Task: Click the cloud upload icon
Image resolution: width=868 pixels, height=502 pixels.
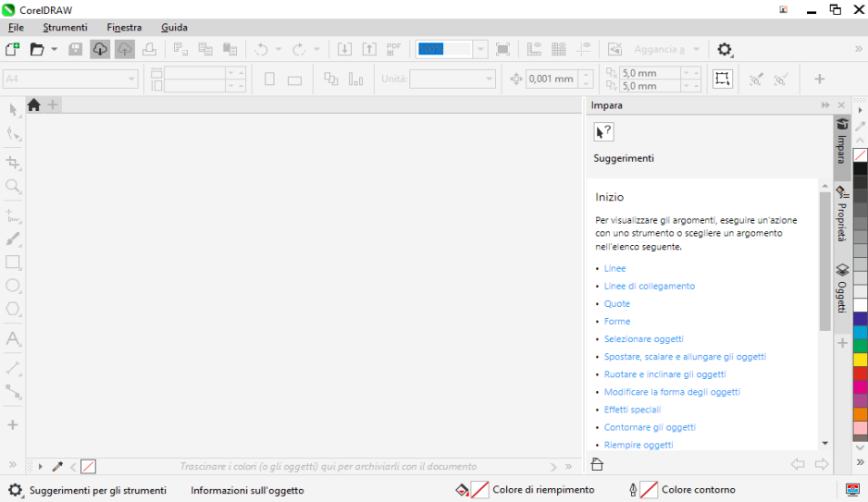Action: pyautogui.click(x=125, y=49)
